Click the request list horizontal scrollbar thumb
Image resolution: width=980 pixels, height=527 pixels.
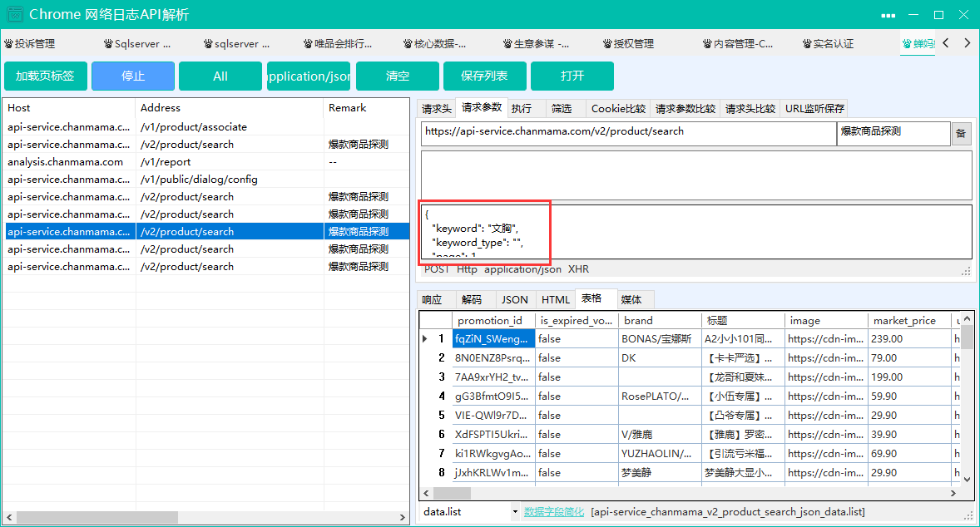tap(97, 518)
